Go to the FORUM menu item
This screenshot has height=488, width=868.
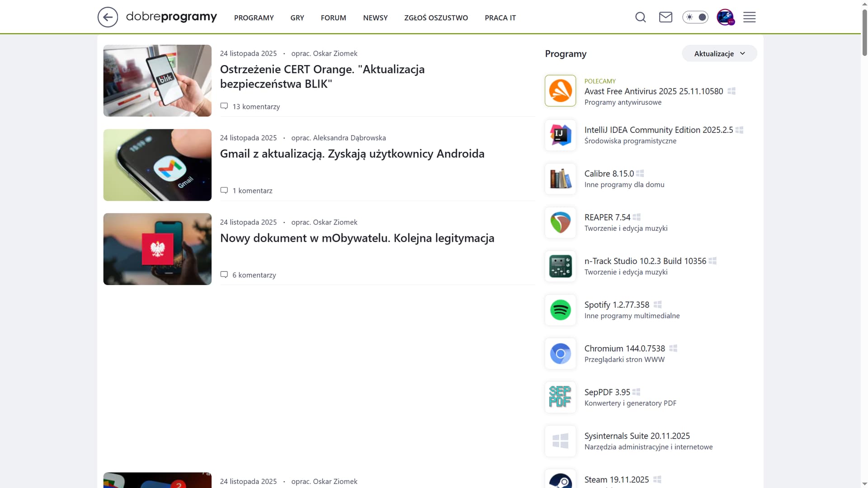pos(333,18)
